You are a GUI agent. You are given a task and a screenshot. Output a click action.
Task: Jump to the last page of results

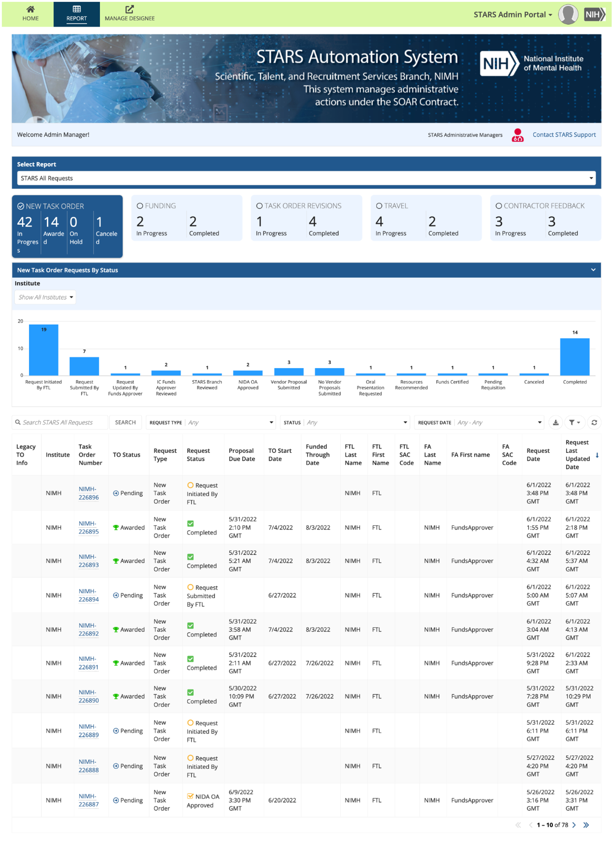click(x=586, y=825)
